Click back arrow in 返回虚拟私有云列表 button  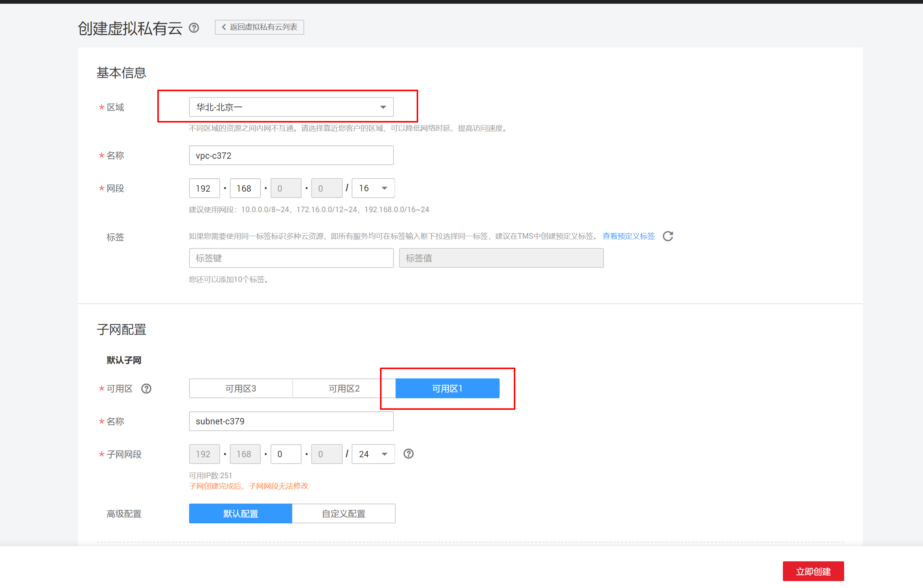click(x=224, y=27)
